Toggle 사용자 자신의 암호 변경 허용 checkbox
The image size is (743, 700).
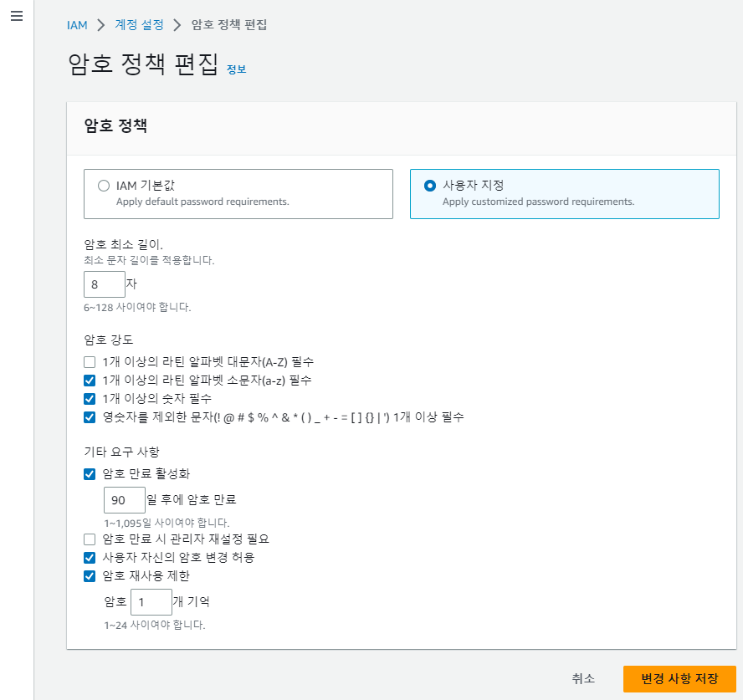(90, 558)
